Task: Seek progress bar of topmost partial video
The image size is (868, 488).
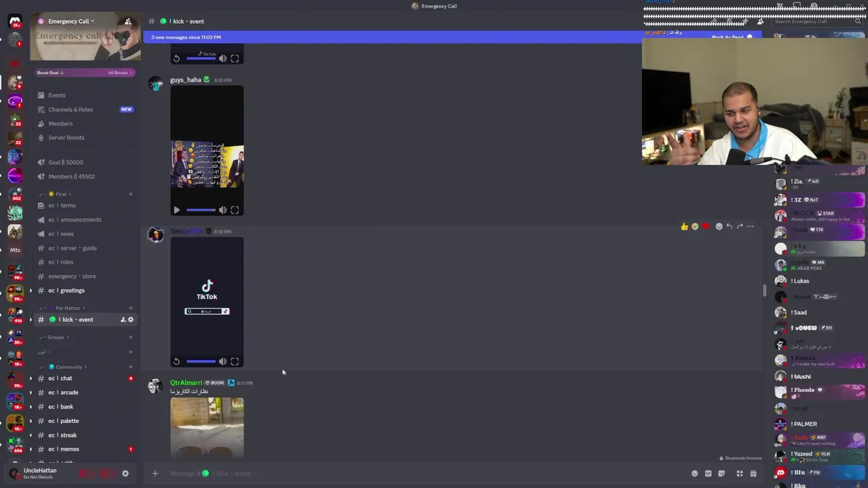Action: (x=201, y=58)
